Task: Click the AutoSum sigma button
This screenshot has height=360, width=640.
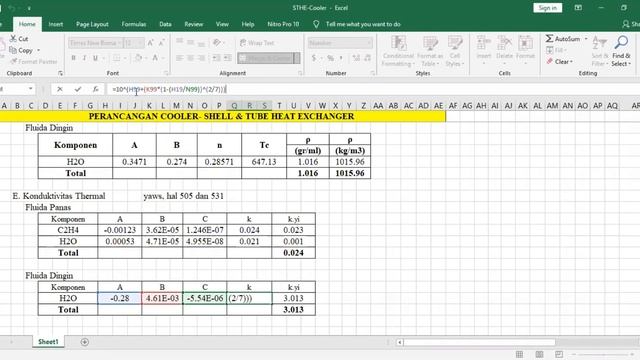Action: coord(562,39)
